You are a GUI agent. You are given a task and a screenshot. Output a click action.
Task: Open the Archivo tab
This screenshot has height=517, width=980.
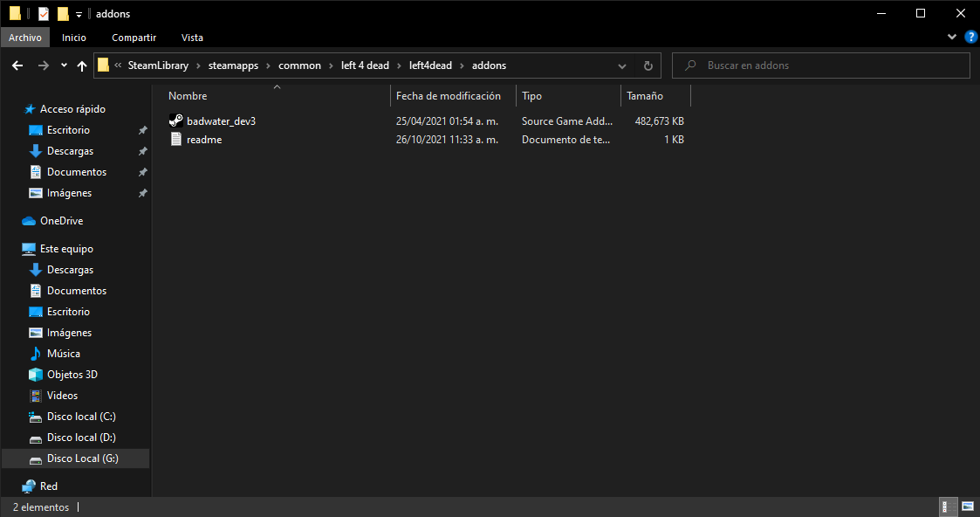click(x=25, y=38)
